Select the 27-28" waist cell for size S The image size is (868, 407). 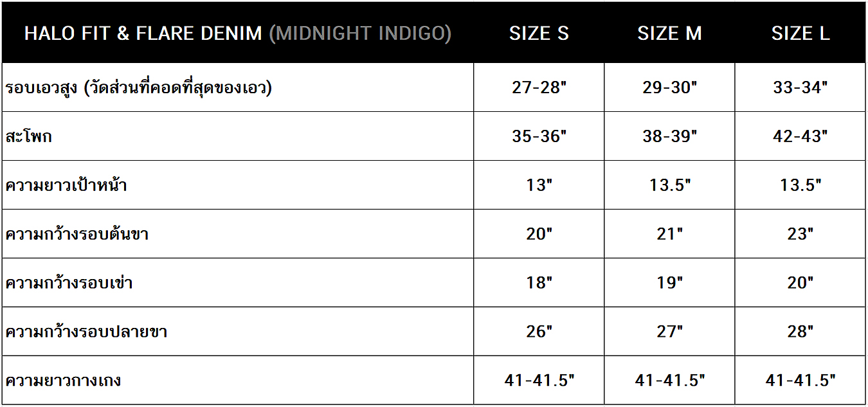539,87
